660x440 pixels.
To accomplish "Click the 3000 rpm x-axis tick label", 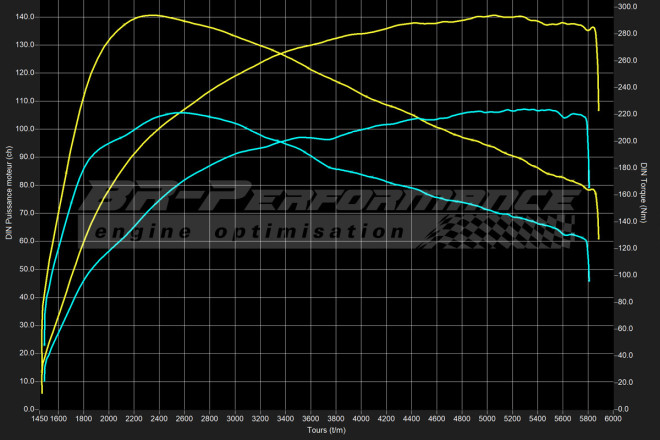I will coord(235,419).
